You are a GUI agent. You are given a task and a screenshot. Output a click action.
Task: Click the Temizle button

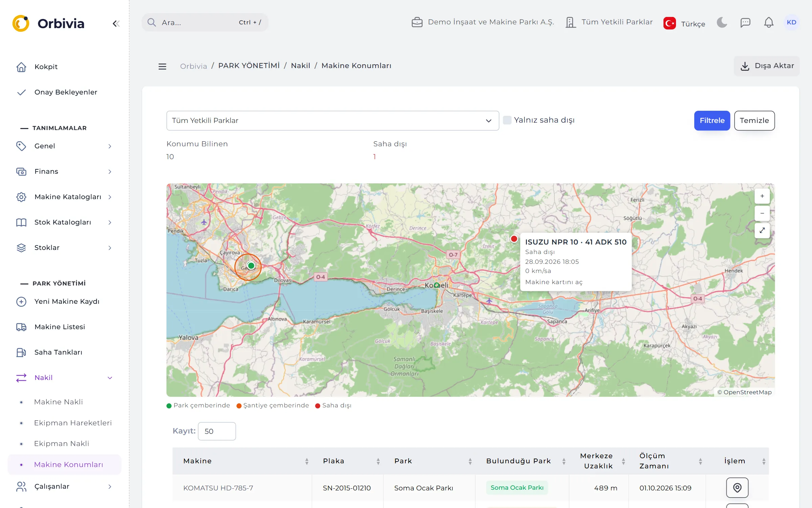click(x=754, y=121)
